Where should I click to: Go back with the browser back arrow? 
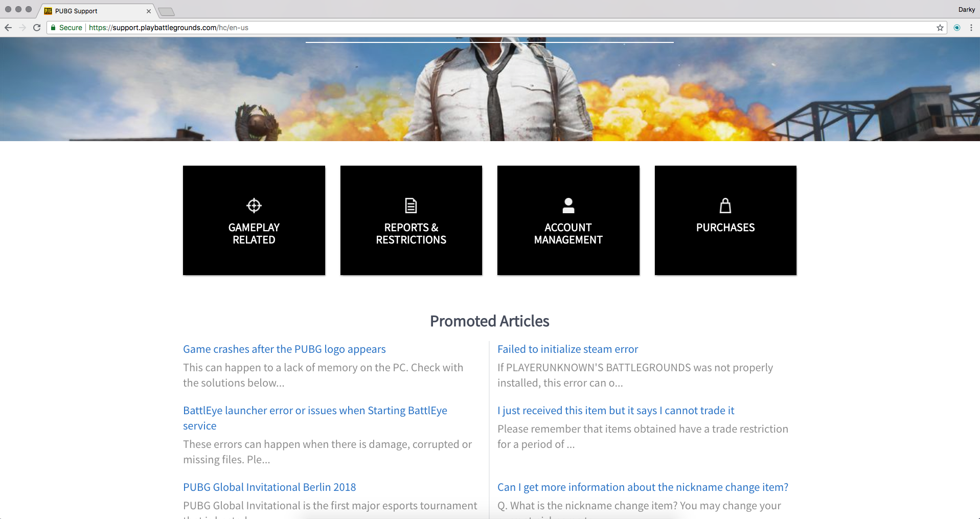tap(8, 28)
